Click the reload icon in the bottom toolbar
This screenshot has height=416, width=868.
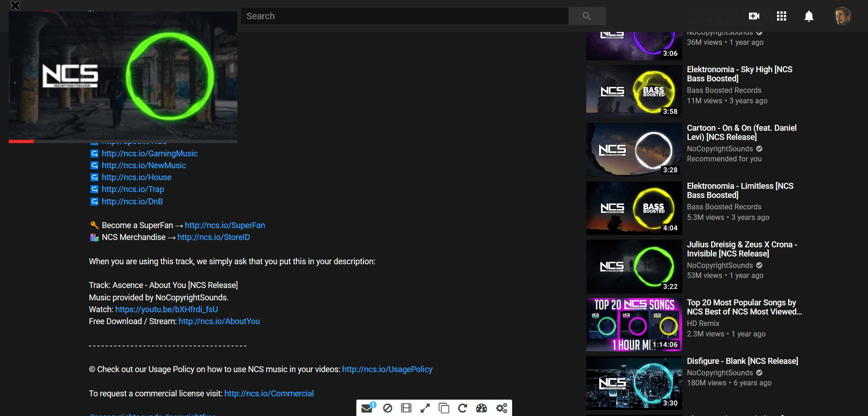(x=462, y=408)
